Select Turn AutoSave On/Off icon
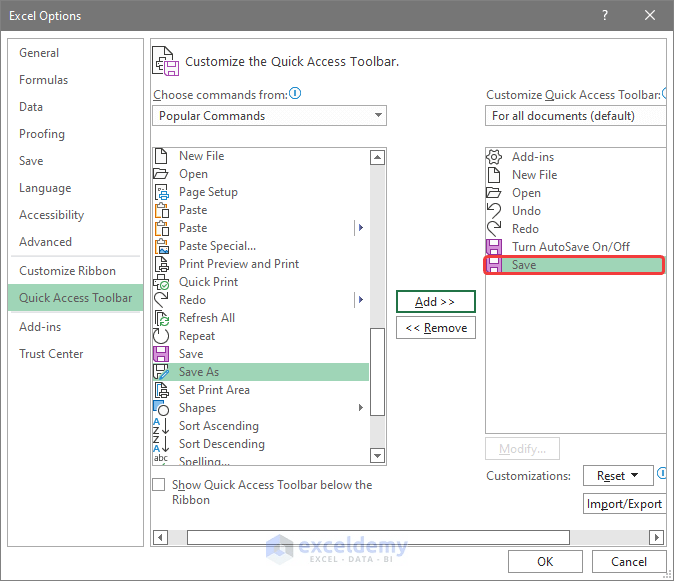 pyautogui.click(x=494, y=247)
